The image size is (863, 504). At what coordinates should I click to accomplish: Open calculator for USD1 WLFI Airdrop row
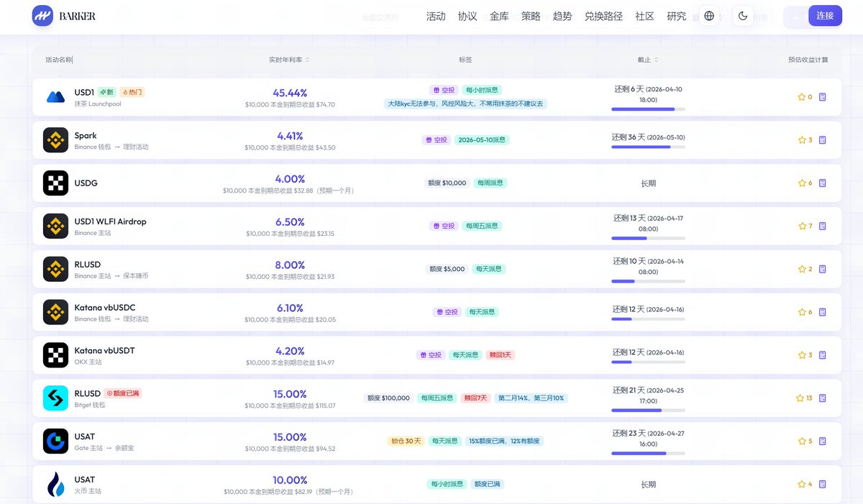[x=823, y=226]
